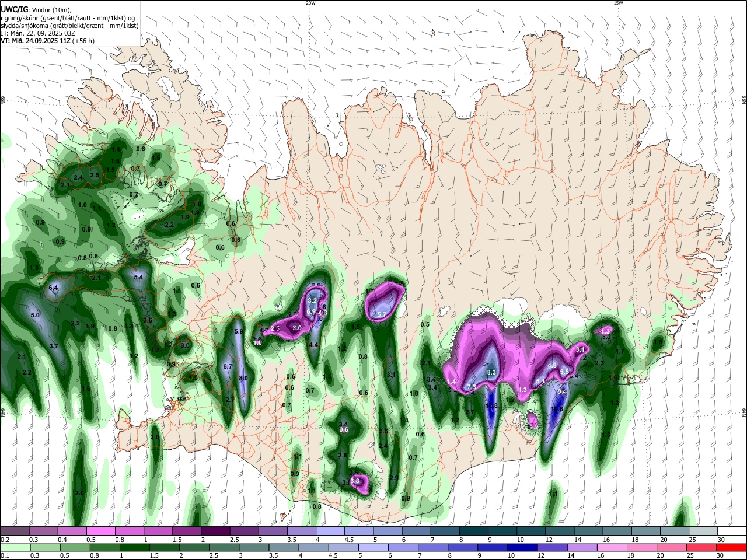This screenshot has height=560, width=747.
Task: Click the 5.4 precipitation value on the map
Action: click(x=138, y=277)
